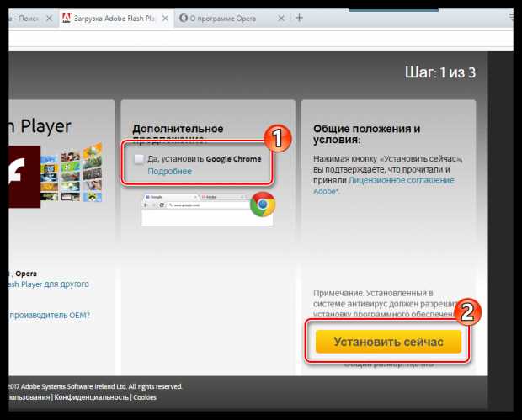This screenshot has width=522, height=420.
Task: Close the leftmost search tab
Action: point(50,19)
